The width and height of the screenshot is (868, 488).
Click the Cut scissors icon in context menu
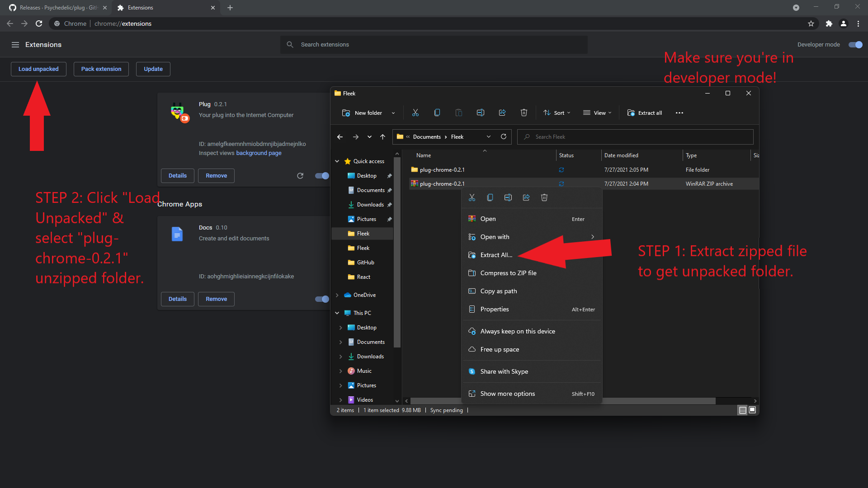(x=472, y=197)
